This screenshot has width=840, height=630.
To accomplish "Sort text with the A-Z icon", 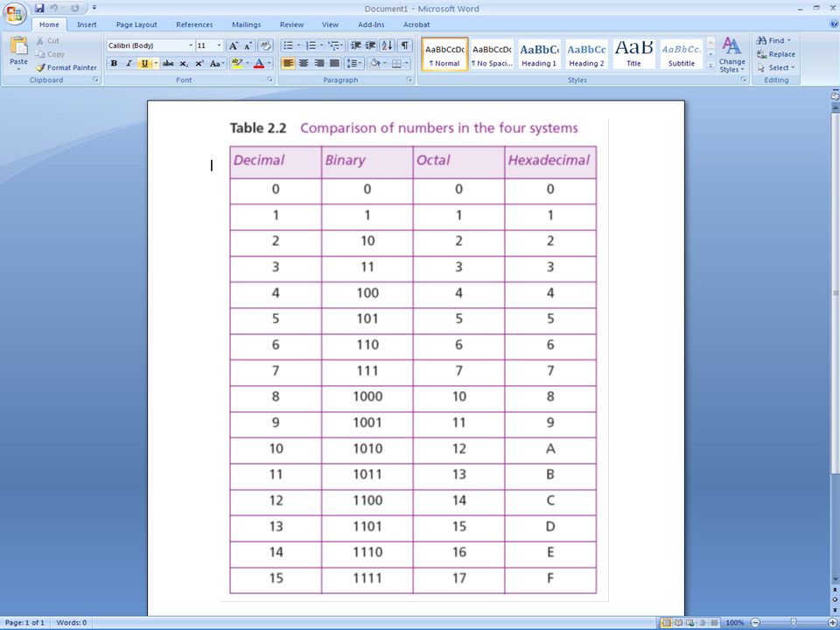I will click(x=388, y=45).
